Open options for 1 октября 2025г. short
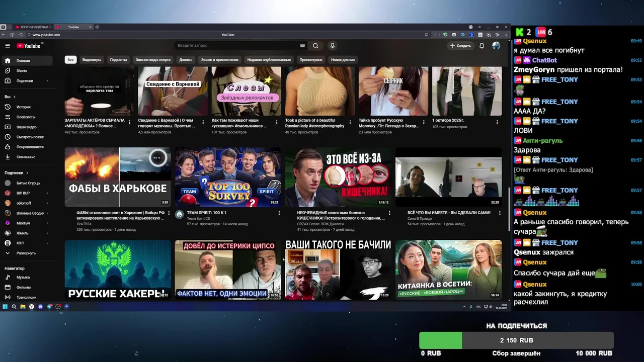The image size is (644, 362). click(x=497, y=122)
